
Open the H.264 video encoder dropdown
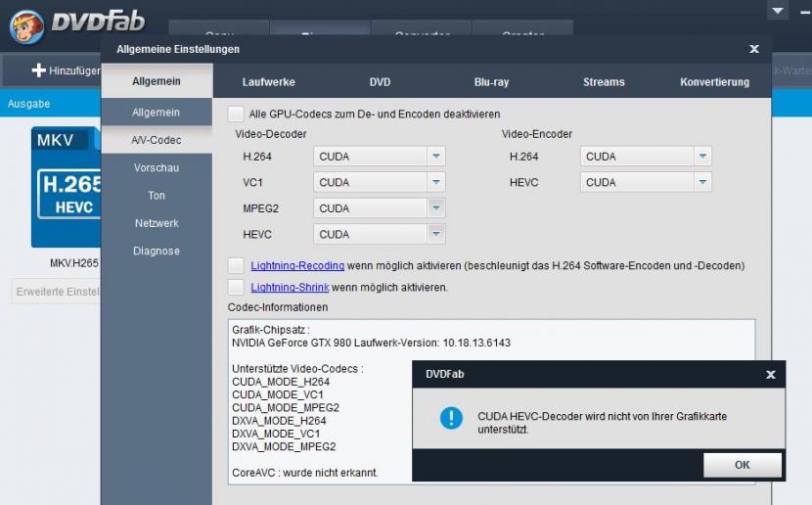(x=701, y=157)
